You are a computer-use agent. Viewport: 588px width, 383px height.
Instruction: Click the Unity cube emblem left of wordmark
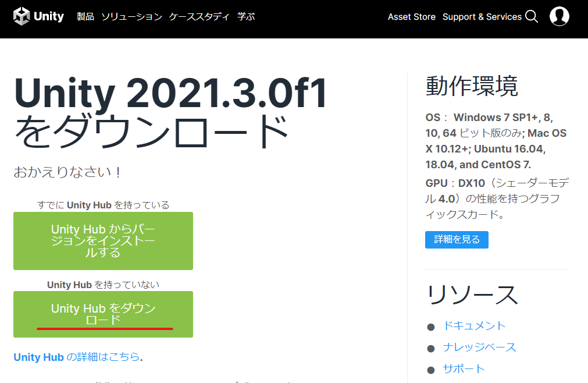pyautogui.click(x=22, y=16)
